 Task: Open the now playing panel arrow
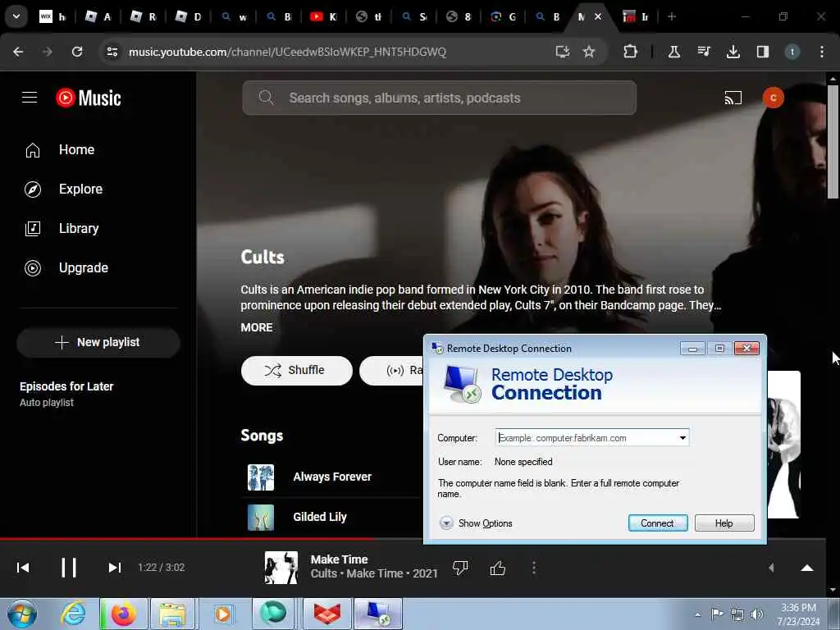click(807, 568)
